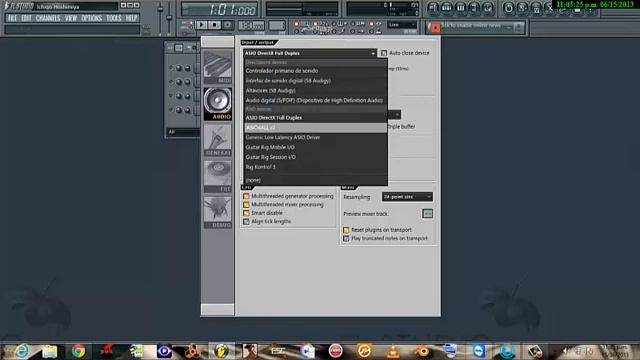
Task: Toggle Play truncated notes on transport
Action: coord(346,238)
